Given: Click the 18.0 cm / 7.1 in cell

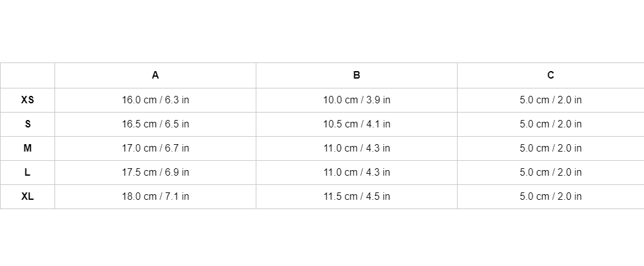Looking at the screenshot, I should [x=155, y=196].
